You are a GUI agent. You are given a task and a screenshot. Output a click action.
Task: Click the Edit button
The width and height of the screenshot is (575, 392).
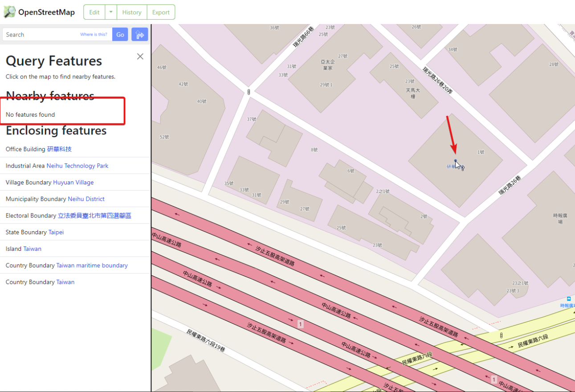coord(94,12)
